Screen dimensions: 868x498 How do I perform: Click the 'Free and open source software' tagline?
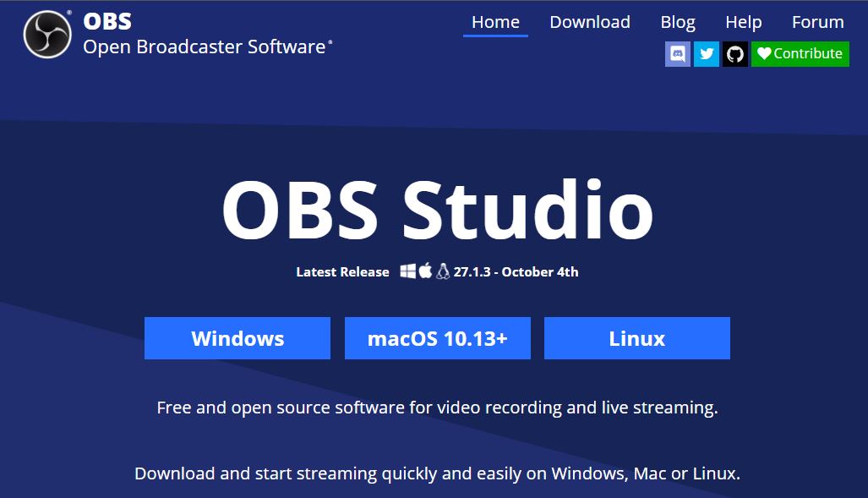[437, 408]
